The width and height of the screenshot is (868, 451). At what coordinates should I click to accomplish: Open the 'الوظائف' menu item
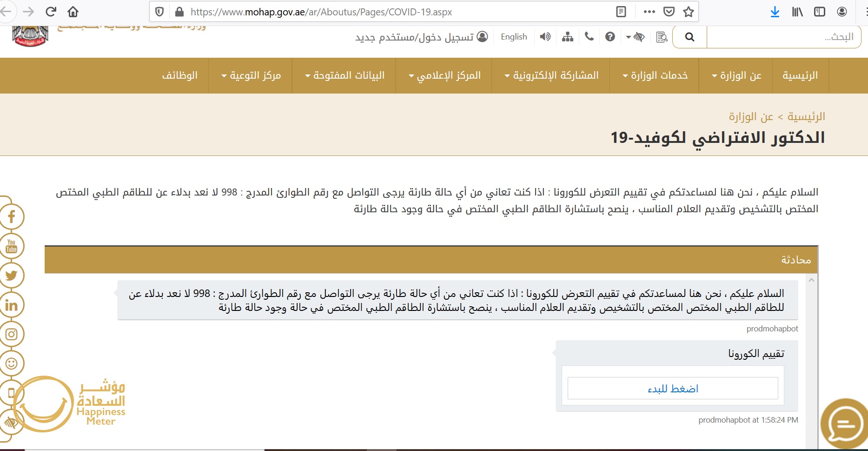179,75
